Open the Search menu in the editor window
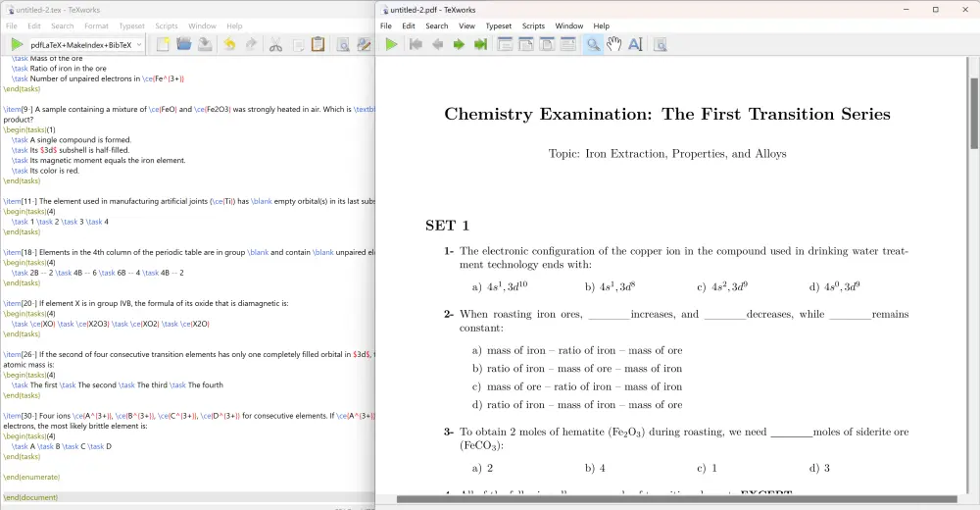 click(62, 25)
